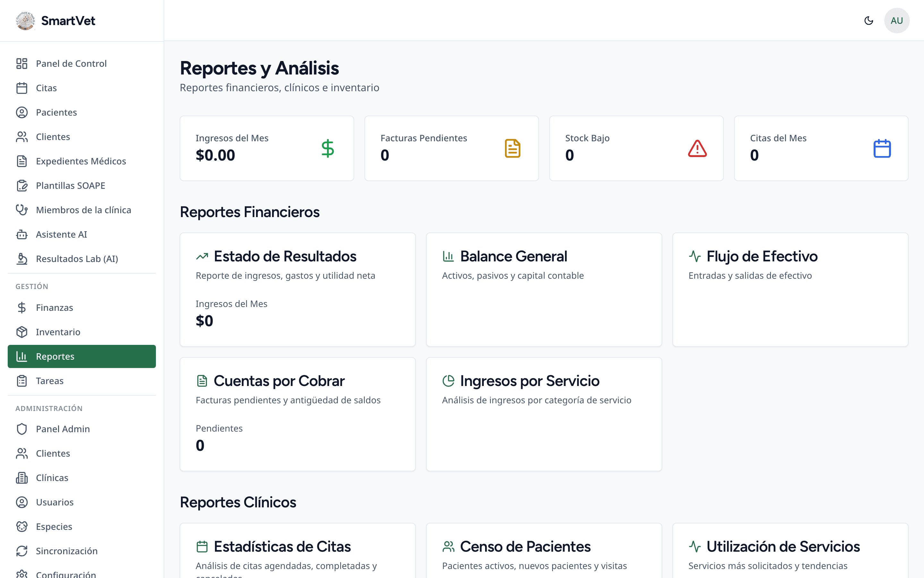Click the trend arrow icon in Estado de Resultados
Screen dimensions: 924x578
pyautogui.click(x=202, y=257)
